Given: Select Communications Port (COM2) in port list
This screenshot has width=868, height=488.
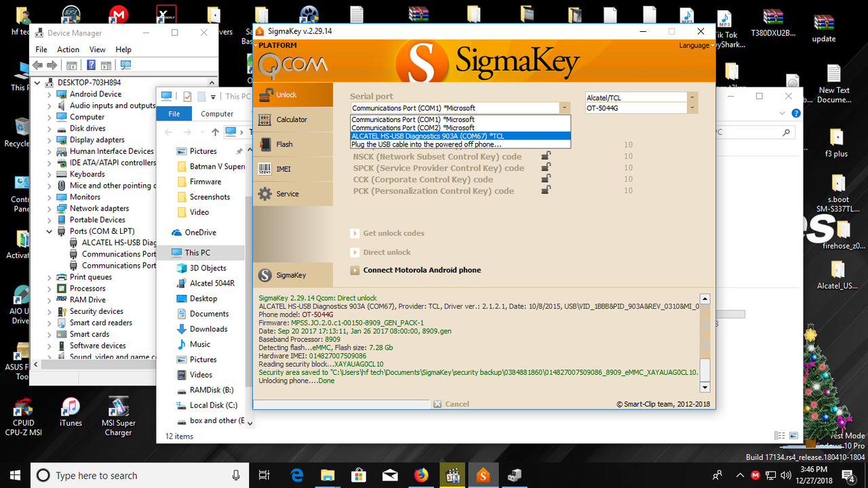Looking at the screenshot, I should 460,127.
